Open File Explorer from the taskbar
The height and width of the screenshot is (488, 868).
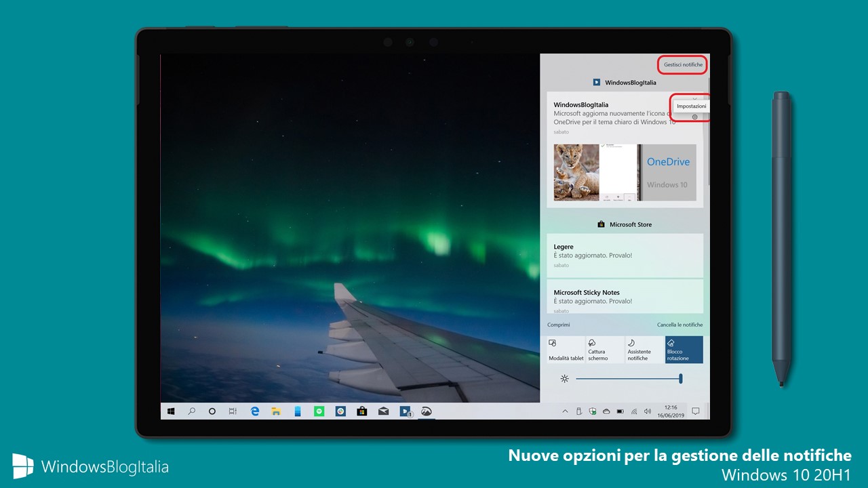tap(276, 411)
